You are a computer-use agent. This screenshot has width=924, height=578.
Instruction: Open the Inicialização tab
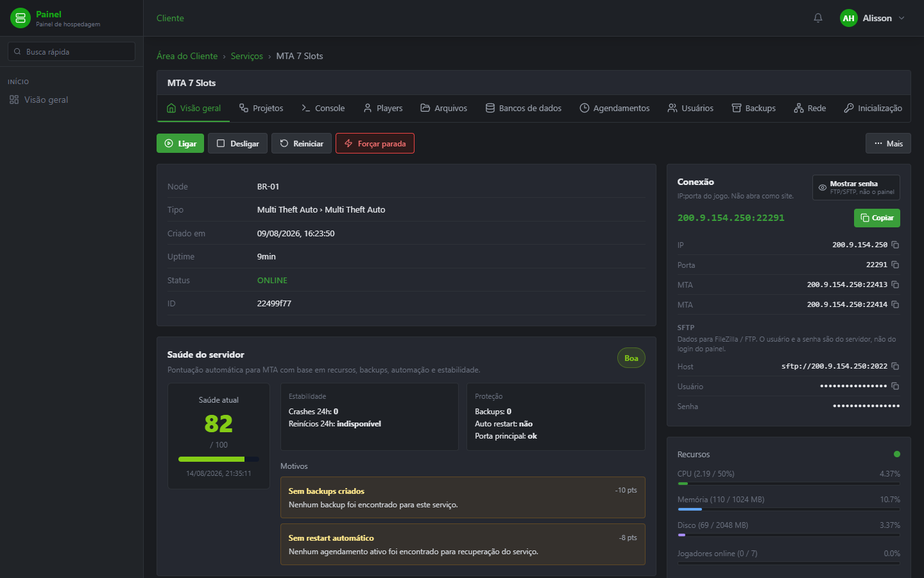coord(873,108)
